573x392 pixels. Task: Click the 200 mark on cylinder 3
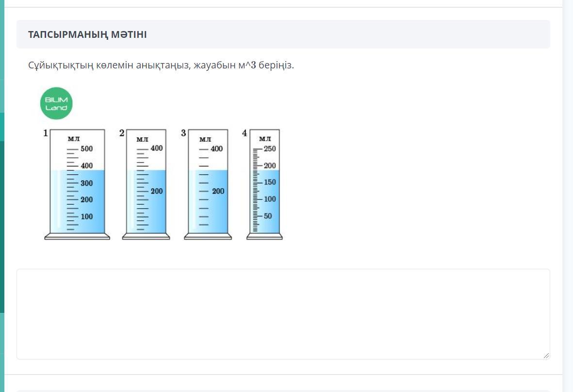tap(218, 191)
